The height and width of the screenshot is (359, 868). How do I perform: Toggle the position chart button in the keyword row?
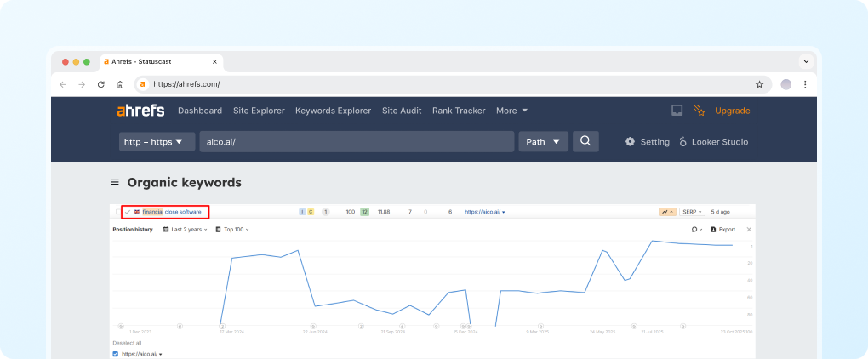[x=666, y=211]
